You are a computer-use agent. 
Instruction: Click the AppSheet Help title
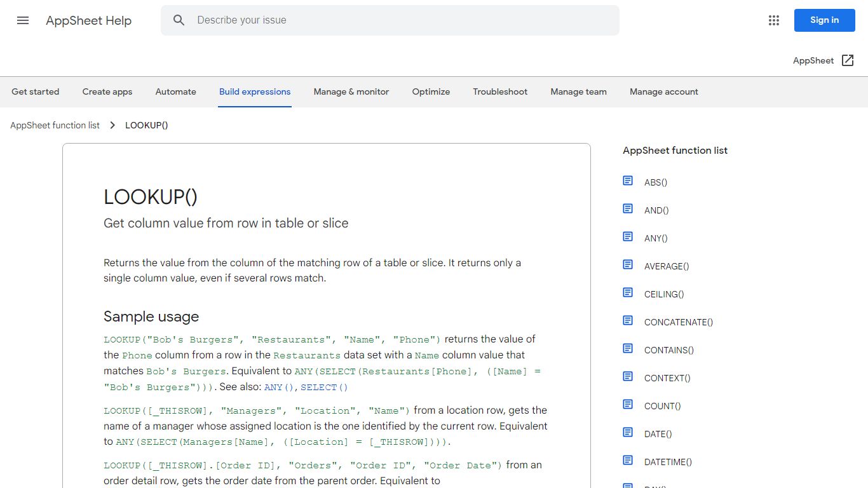point(88,20)
